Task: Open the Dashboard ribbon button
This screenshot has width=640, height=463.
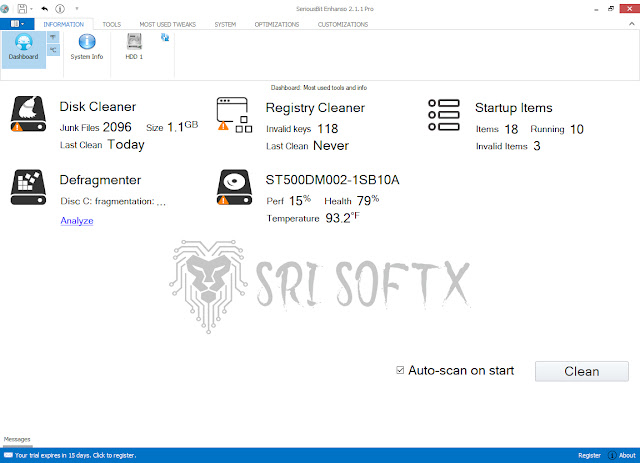Action: pos(23,48)
